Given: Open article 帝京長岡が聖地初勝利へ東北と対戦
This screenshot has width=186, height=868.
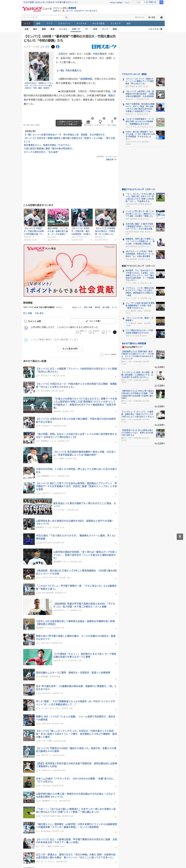Looking at the screenshot, I should [x=84, y=453].
